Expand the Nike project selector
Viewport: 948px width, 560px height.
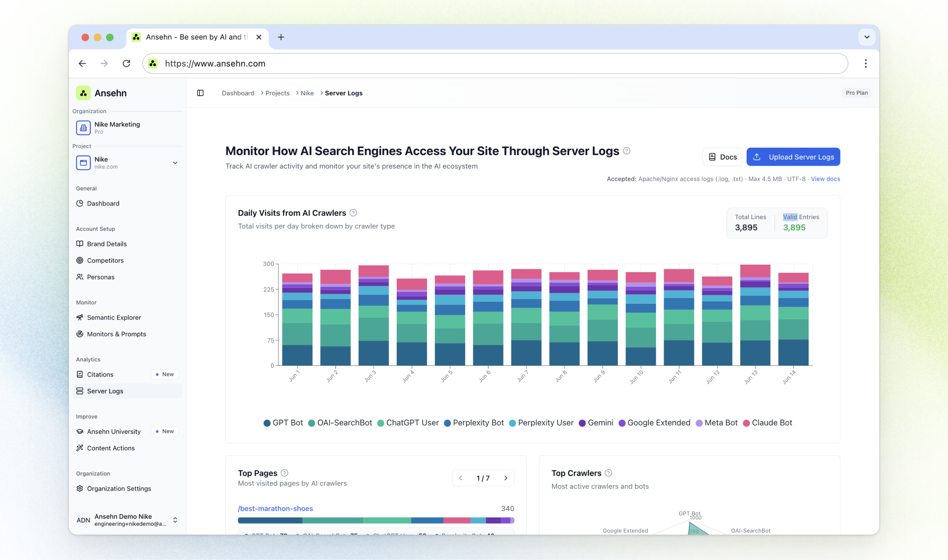click(x=175, y=163)
